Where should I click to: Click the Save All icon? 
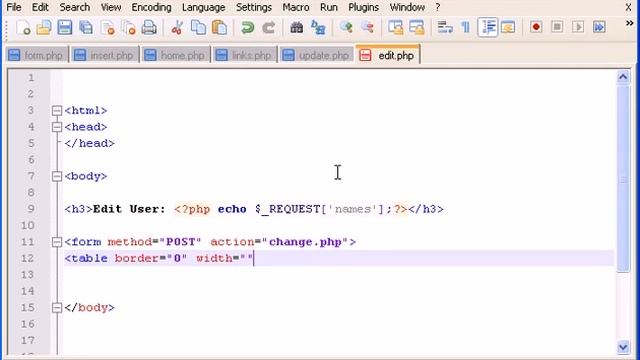coord(86,28)
